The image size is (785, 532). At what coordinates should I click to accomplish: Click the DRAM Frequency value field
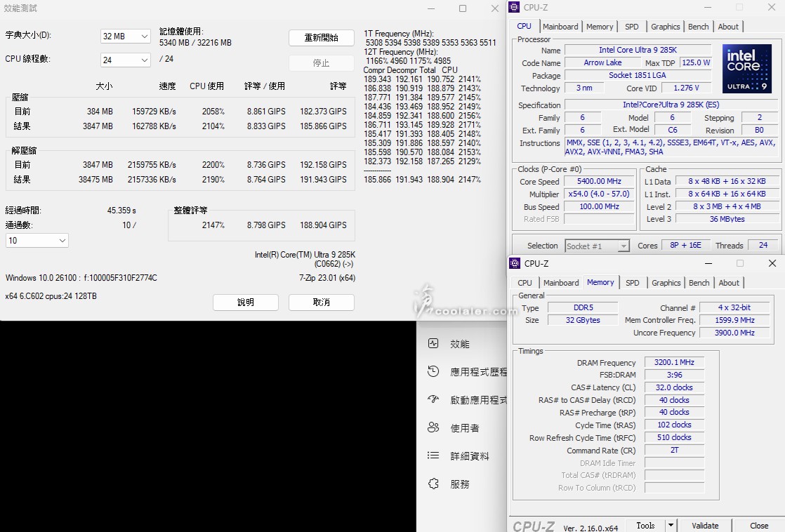pyautogui.click(x=674, y=362)
